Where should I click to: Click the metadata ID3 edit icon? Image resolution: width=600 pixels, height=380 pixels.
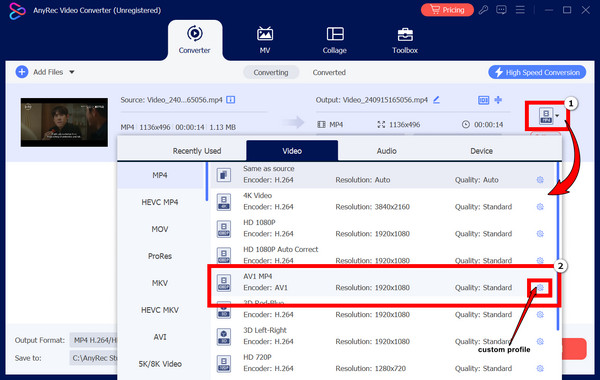tap(484, 100)
